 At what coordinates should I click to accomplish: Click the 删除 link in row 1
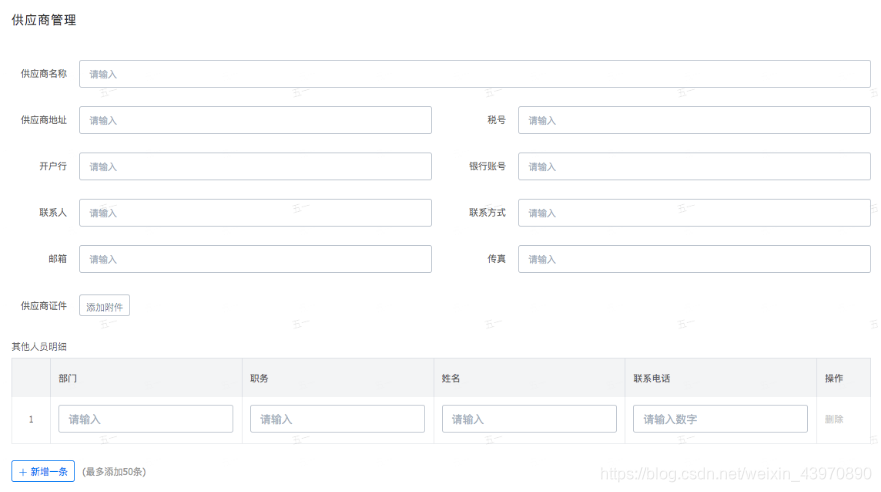coord(834,419)
